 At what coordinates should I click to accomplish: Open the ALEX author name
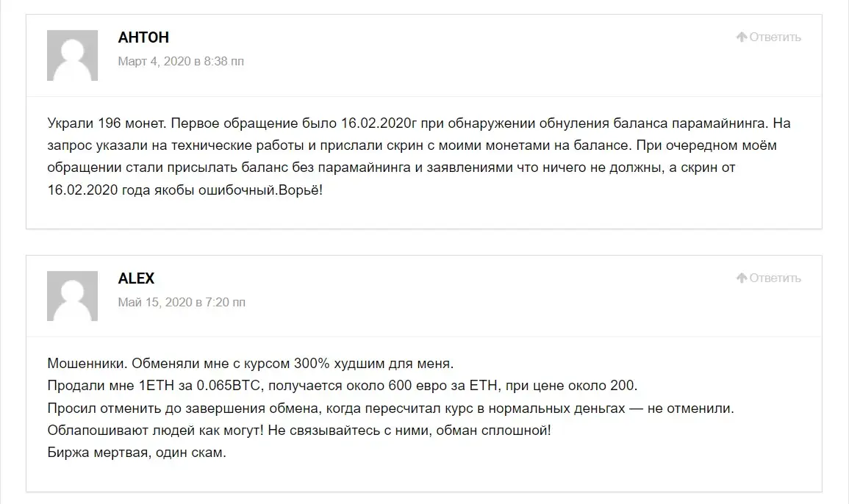pos(137,278)
